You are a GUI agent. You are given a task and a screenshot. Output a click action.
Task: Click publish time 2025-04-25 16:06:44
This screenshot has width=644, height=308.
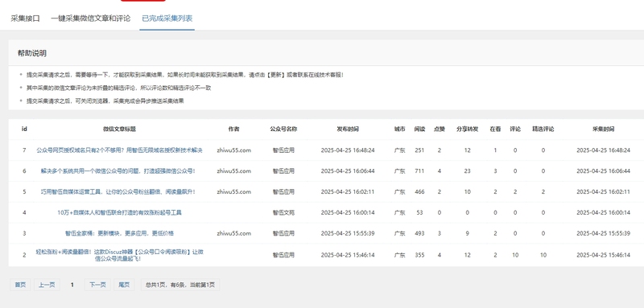tap(348, 171)
